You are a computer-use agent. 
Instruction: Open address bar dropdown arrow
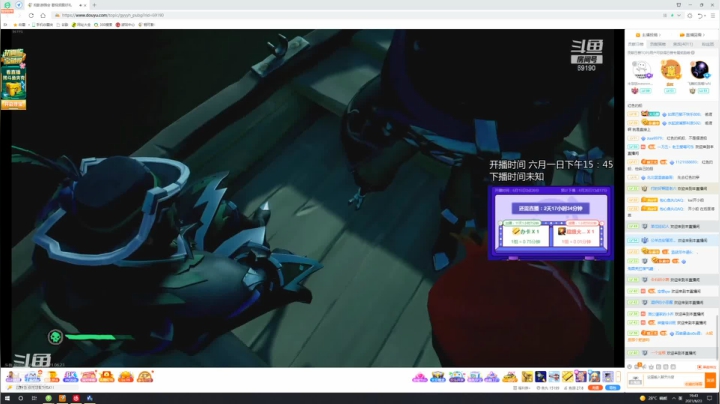click(x=679, y=15)
